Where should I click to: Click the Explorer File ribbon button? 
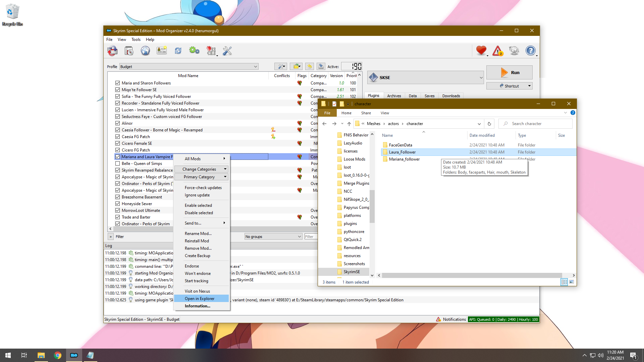[327, 113]
